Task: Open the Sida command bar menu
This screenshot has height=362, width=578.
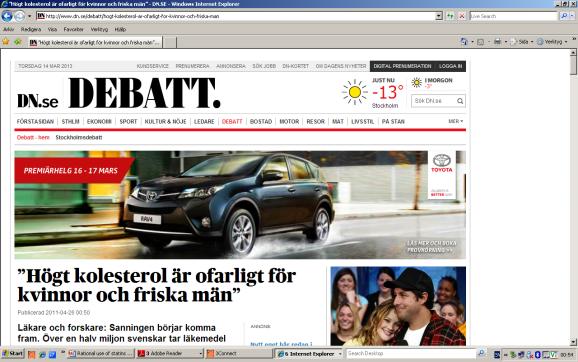Action: [522, 42]
